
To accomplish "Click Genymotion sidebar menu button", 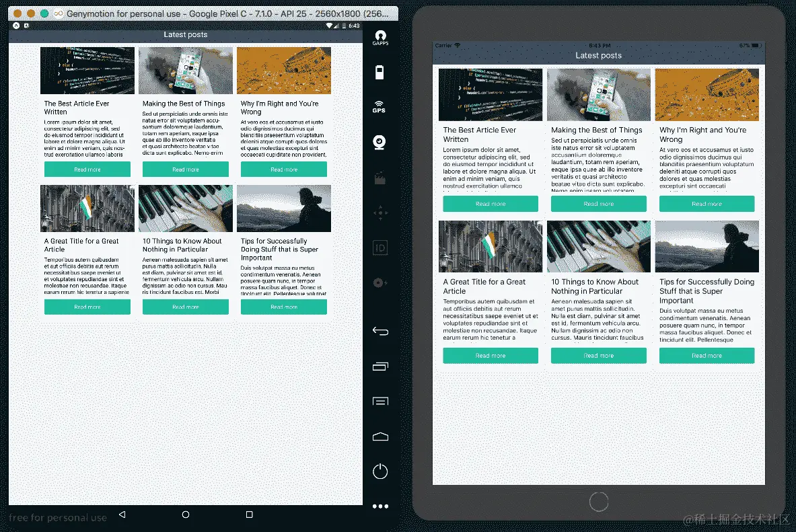I will click(x=380, y=402).
